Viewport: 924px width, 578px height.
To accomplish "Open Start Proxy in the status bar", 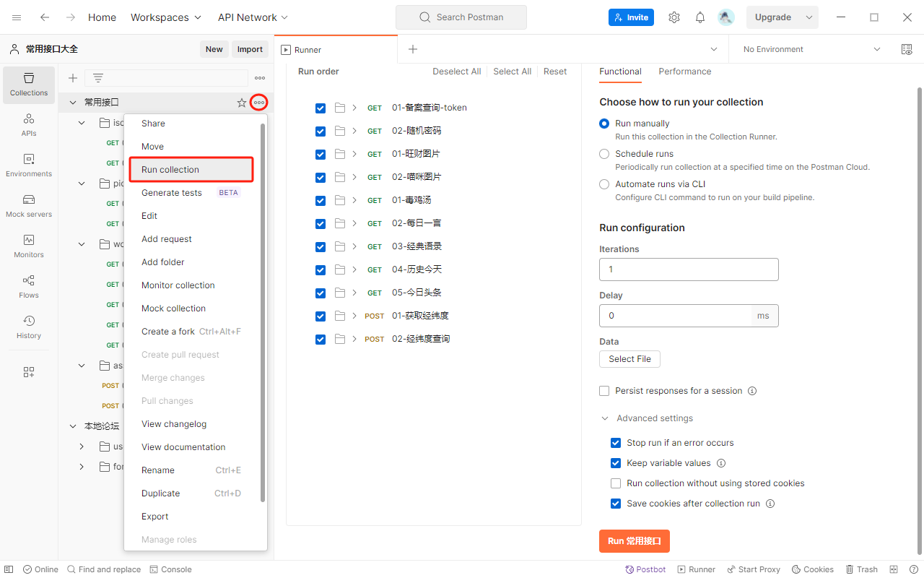I will point(754,569).
